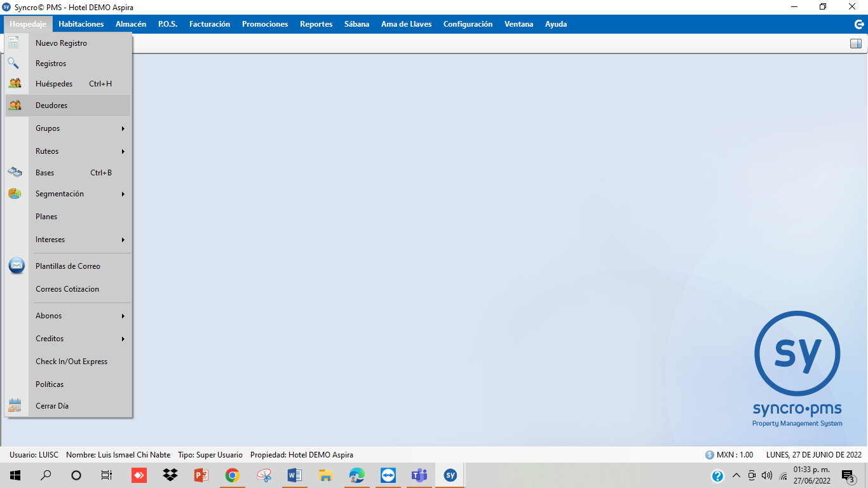Click the Nuevo Registro table icon
868x488 pixels.
coord(13,43)
